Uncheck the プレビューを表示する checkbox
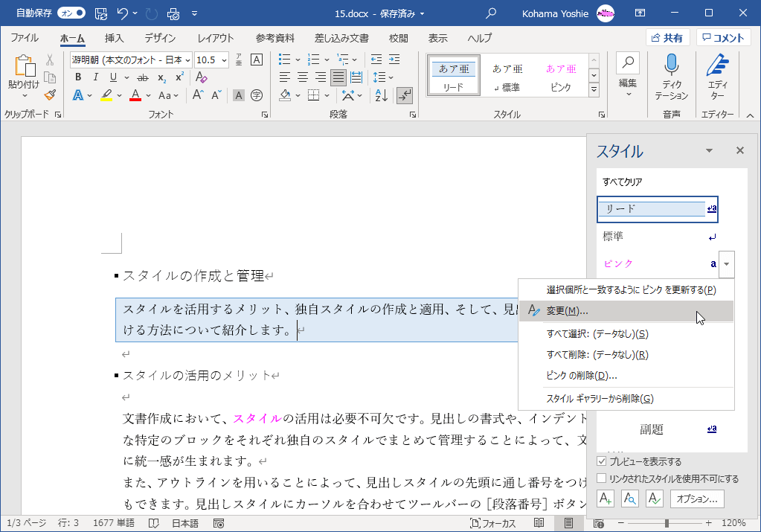 602,462
